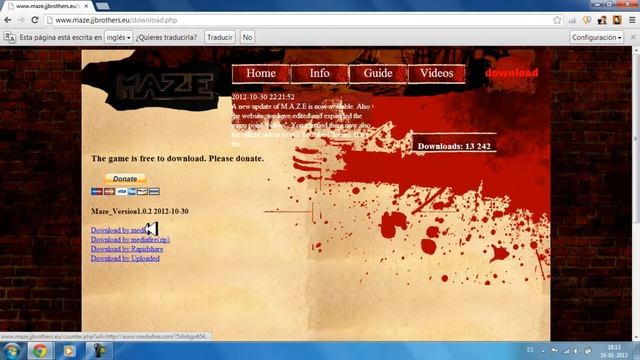Click the Chrome icon in the taskbar
Screen dimensions: 640x360
40,351
